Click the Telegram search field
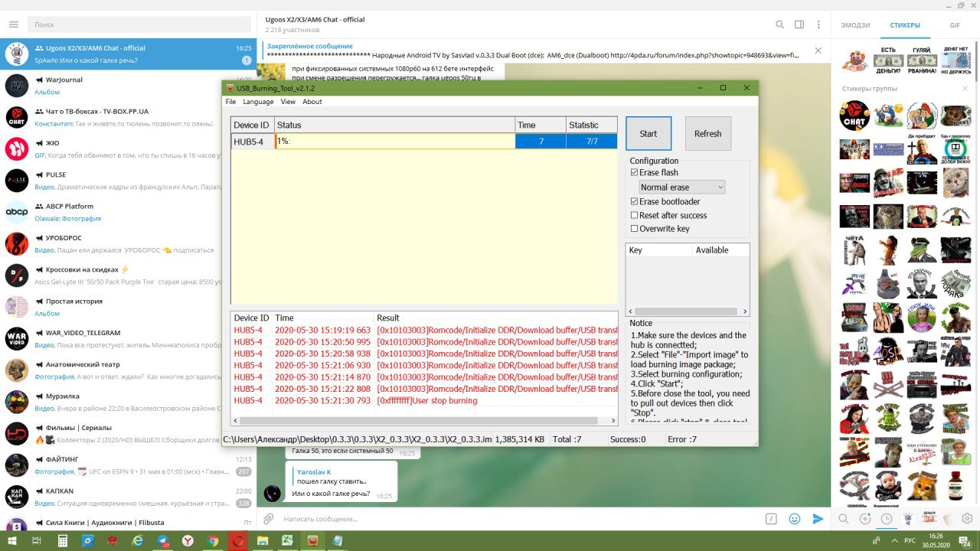Screen dimensions: 980x551 tap(139, 24)
